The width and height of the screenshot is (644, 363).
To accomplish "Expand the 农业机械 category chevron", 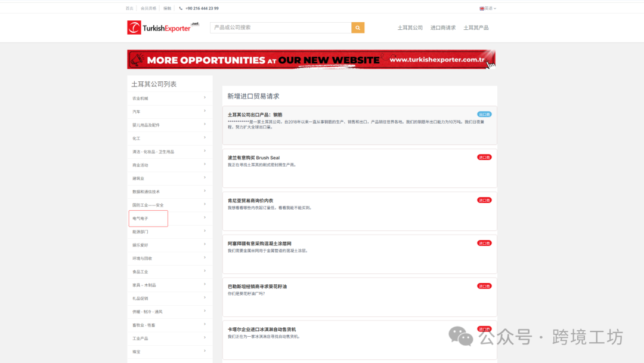I will 205,98.
